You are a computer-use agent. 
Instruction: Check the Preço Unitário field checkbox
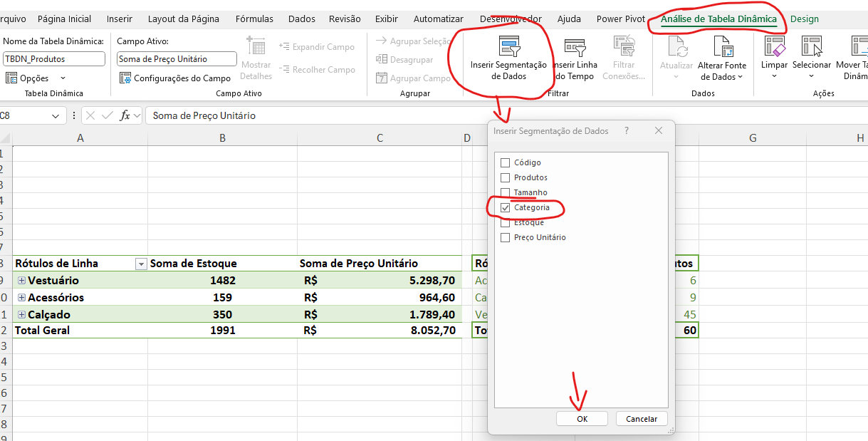coord(506,237)
